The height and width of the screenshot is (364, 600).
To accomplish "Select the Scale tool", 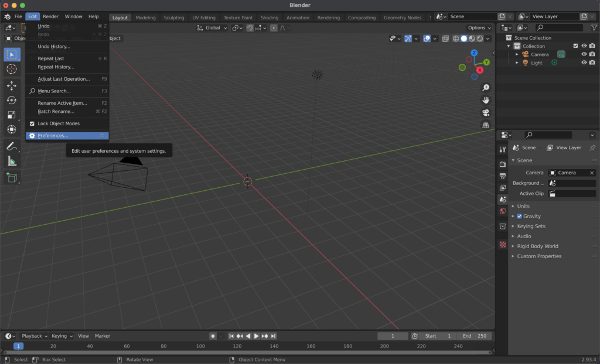I will [12, 115].
